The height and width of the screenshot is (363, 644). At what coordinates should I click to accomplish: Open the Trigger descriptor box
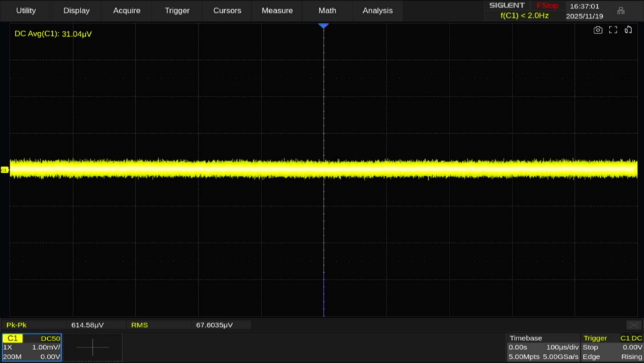click(x=612, y=348)
